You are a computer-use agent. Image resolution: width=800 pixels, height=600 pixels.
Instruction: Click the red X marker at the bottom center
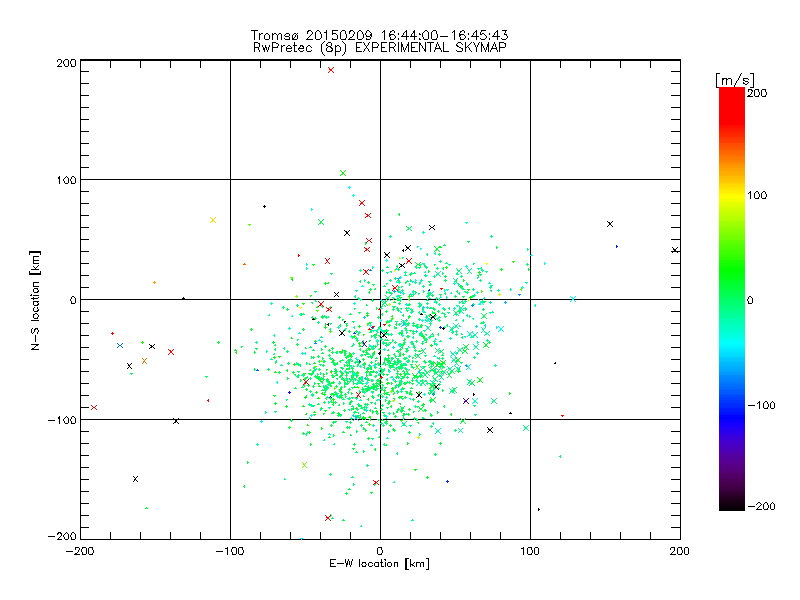[x=328, y=518]
